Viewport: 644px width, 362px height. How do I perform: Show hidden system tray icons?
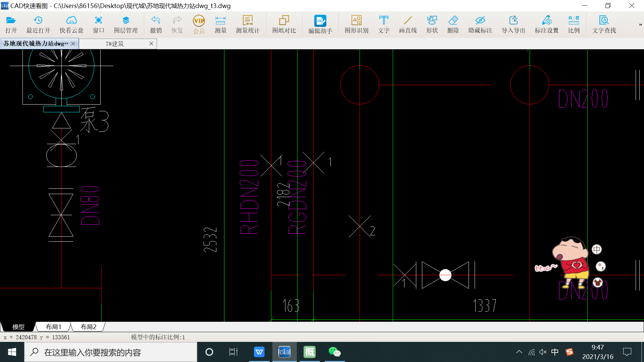519,352
